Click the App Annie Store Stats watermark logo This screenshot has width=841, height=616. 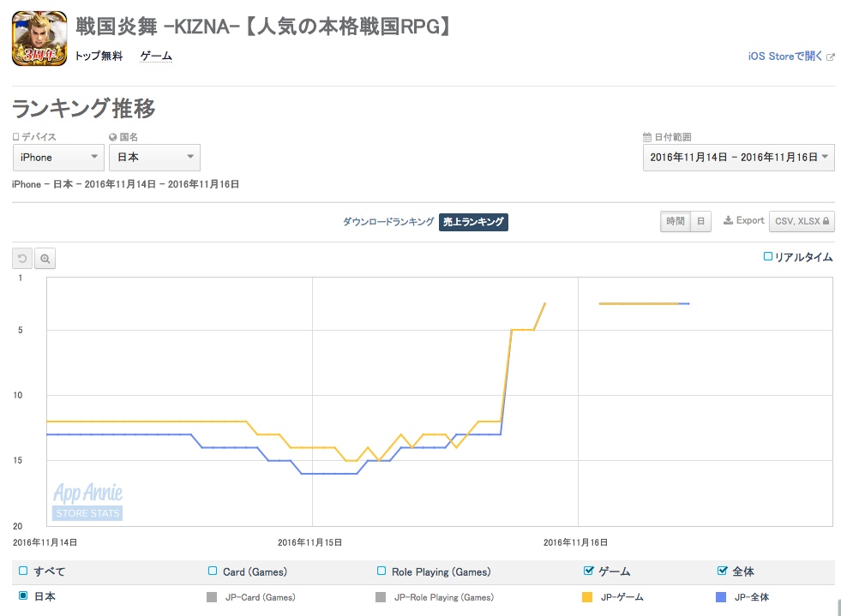tap(88, 501)
